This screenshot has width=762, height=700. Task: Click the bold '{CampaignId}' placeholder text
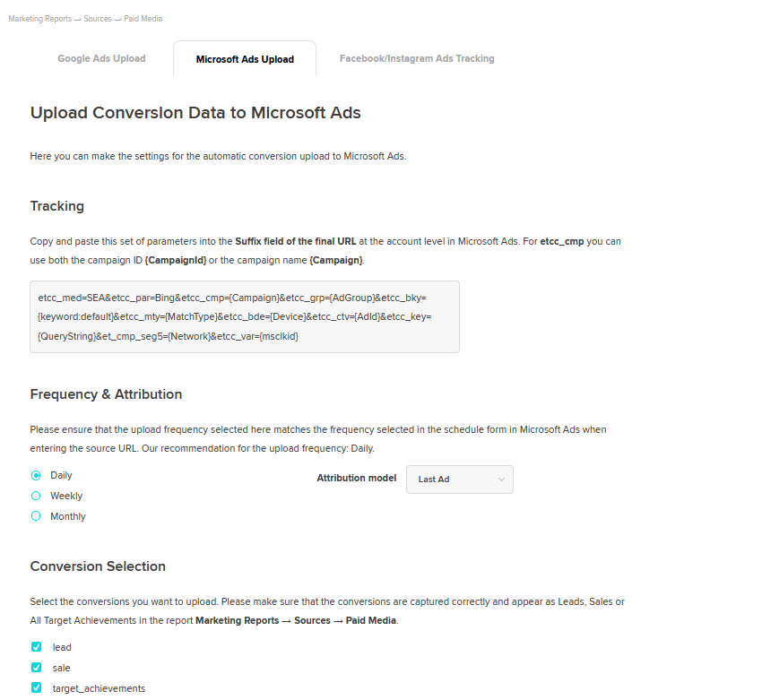point(176,261)
